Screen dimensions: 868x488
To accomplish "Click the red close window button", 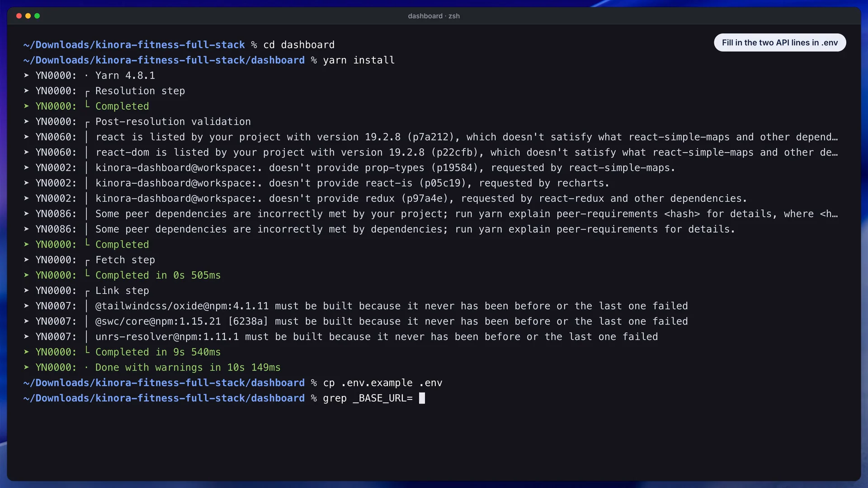I will [19, 16].
